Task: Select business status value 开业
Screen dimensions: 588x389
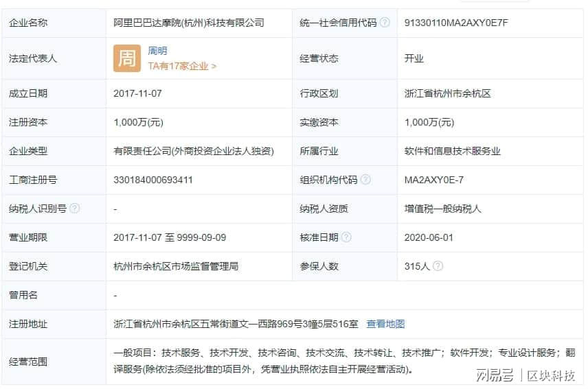Action: [x=414, y=58]
